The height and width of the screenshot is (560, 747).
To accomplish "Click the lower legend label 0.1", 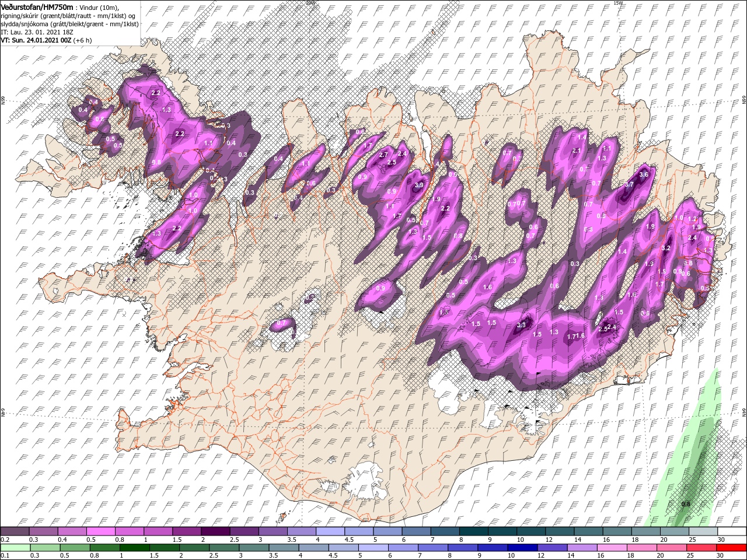I will (x=5, y=555).
